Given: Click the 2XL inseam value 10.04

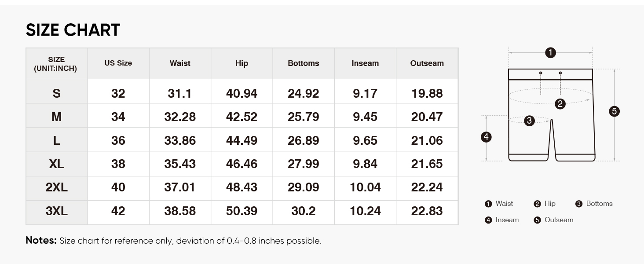Looking at the screenshot, I should [x=365, y=187].
